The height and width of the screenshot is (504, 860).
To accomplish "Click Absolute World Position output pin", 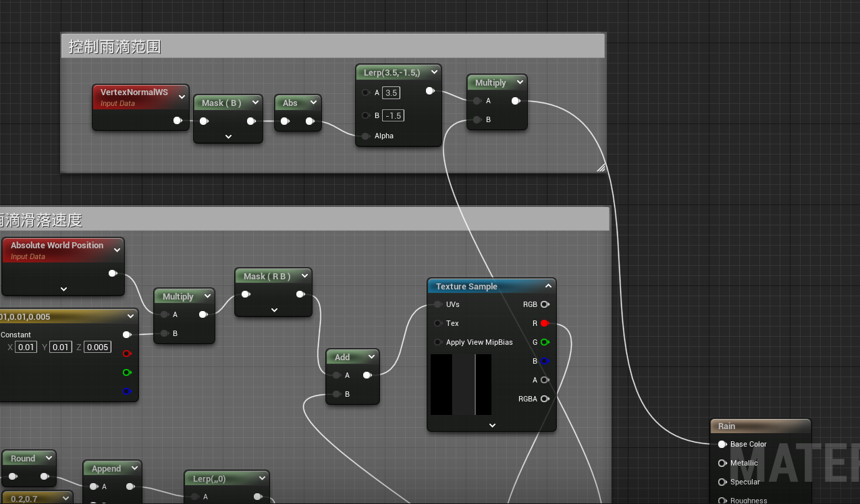I will pyautogui.click(x=113, y=273).
